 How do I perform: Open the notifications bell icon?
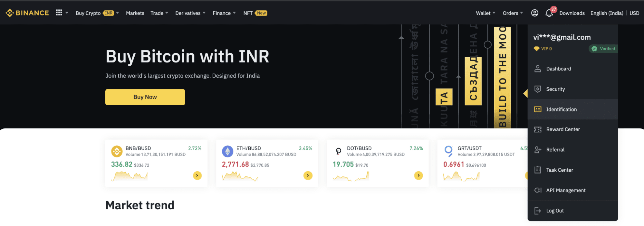pos(549,13)
